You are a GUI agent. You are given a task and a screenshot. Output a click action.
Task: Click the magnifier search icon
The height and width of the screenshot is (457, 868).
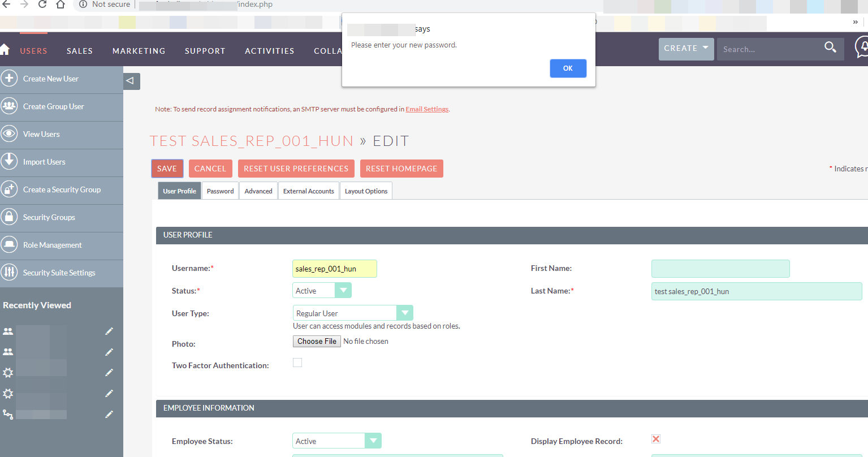click(830, 48)
